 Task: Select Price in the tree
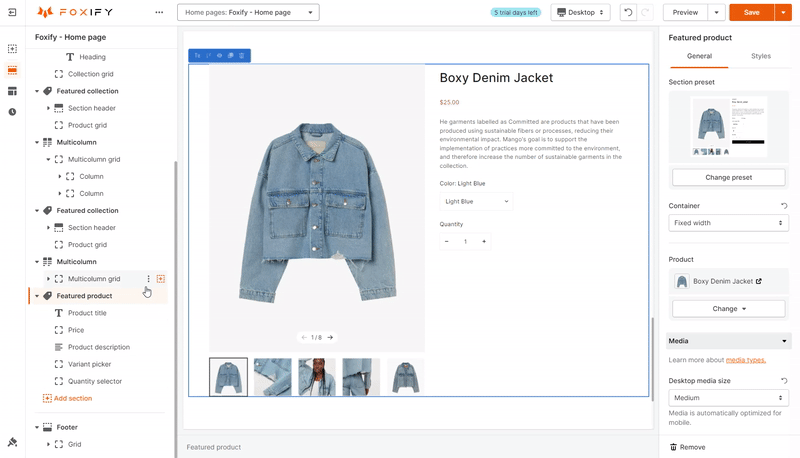[76, 330]
